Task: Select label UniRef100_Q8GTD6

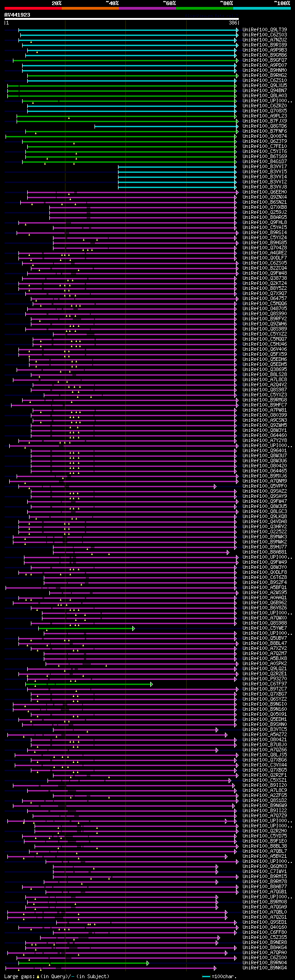Action: click(265, 126)
